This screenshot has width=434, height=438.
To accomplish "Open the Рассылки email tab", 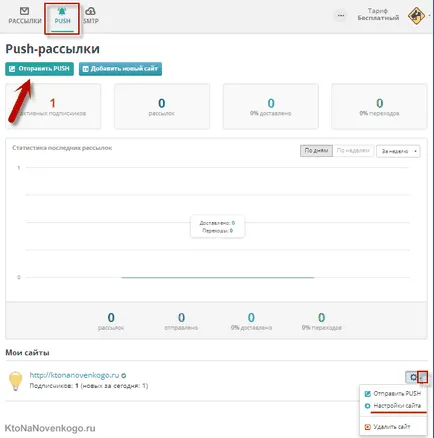I will point(25,16).
